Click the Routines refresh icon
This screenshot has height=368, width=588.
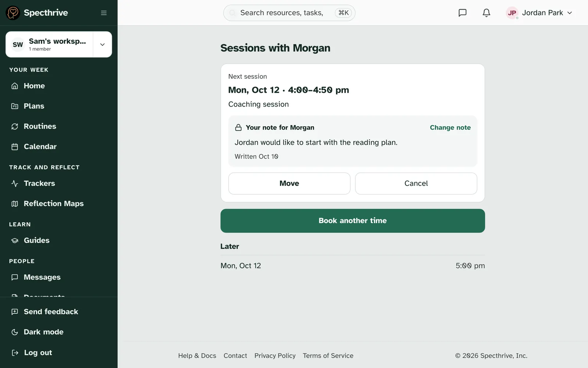coord(15,126)
